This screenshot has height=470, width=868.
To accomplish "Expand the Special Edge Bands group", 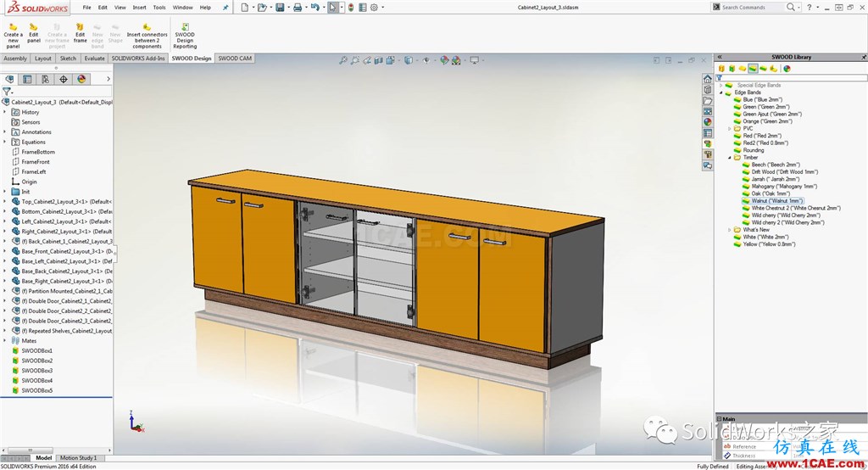I will (721, 86).
